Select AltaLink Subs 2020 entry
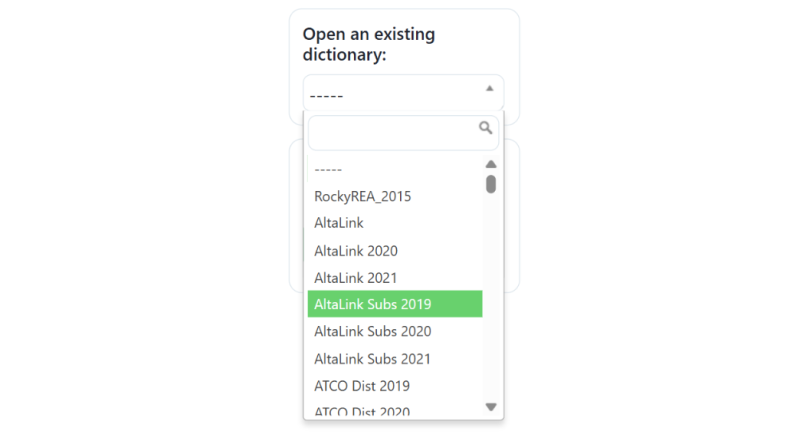This screenshot has height=441, width=800. pyautogui.click(x=395, y=331)
